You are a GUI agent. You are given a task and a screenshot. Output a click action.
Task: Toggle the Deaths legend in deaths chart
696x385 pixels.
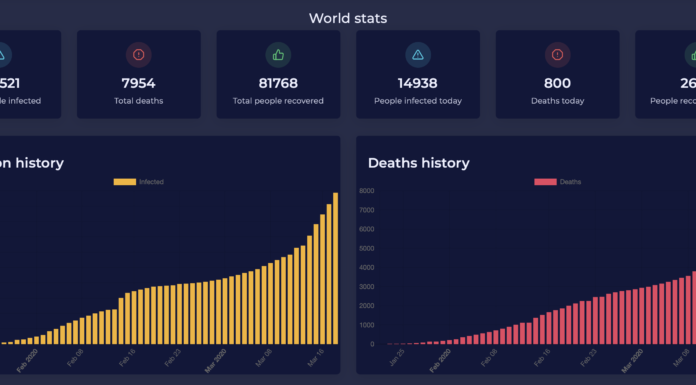pos(558,182)
